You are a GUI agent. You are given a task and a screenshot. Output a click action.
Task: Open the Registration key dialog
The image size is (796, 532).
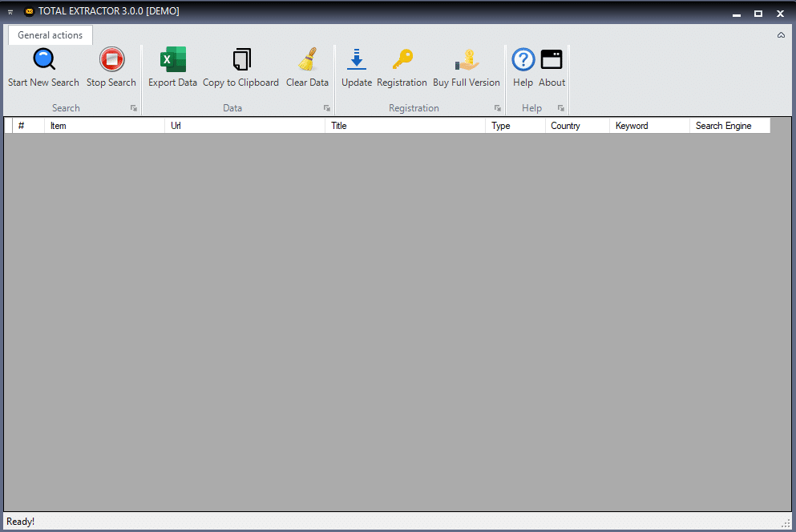point(402,67)
